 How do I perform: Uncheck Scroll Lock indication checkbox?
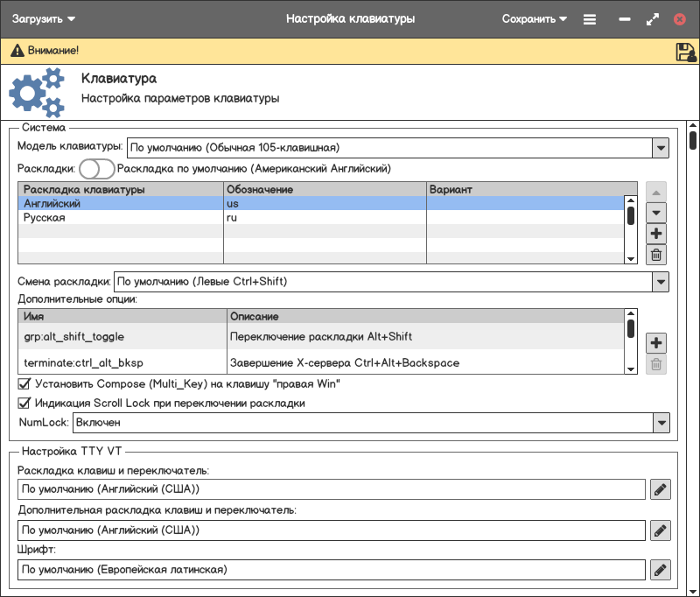(x=24, y=404)
